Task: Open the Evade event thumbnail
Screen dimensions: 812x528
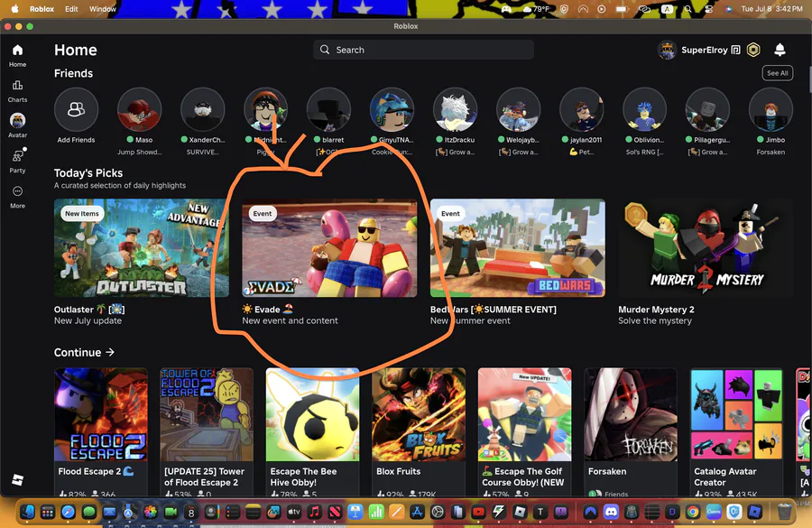Action: (329, 247)
